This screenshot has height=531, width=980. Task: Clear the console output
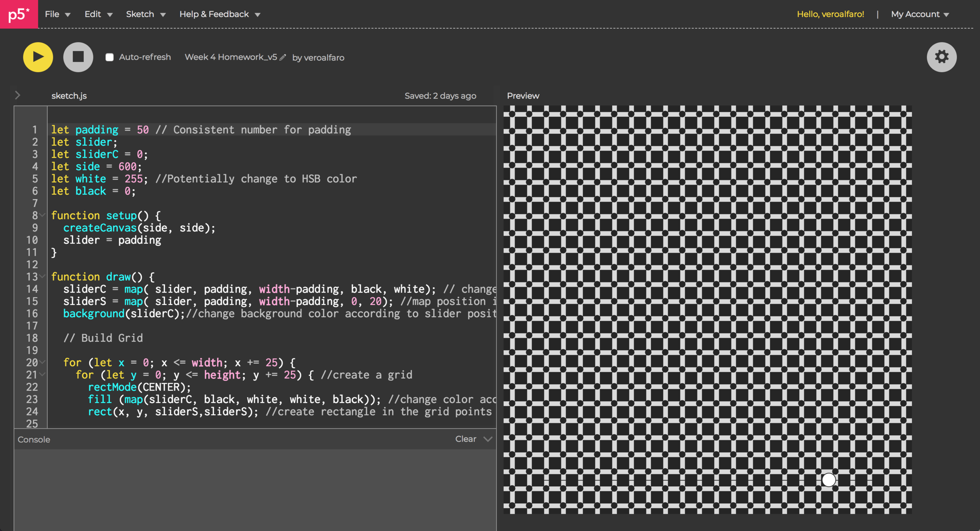(465, 439)
